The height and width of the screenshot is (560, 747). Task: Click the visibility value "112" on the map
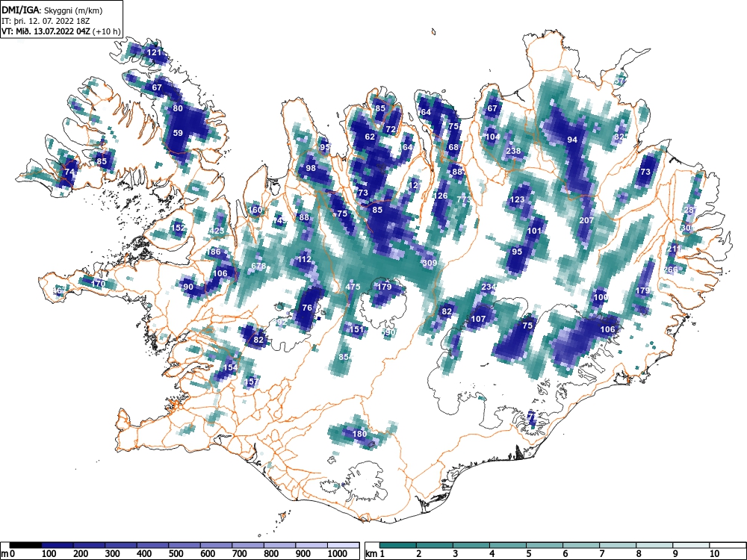click(304, 260)
